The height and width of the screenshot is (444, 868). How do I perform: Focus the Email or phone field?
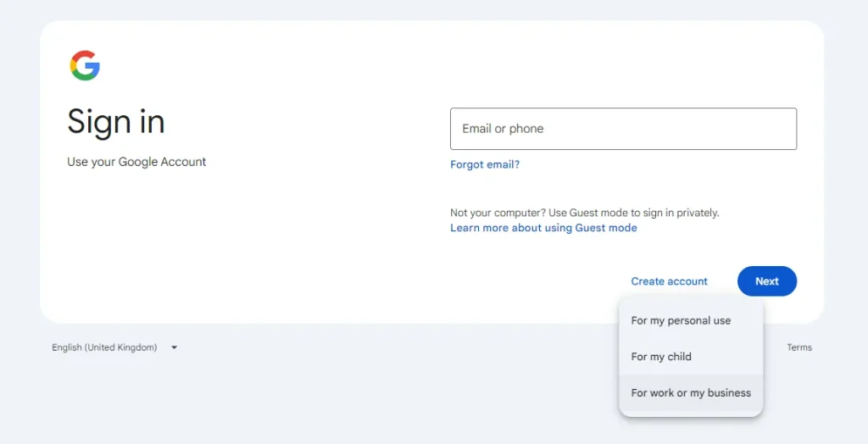pos(623,129)
